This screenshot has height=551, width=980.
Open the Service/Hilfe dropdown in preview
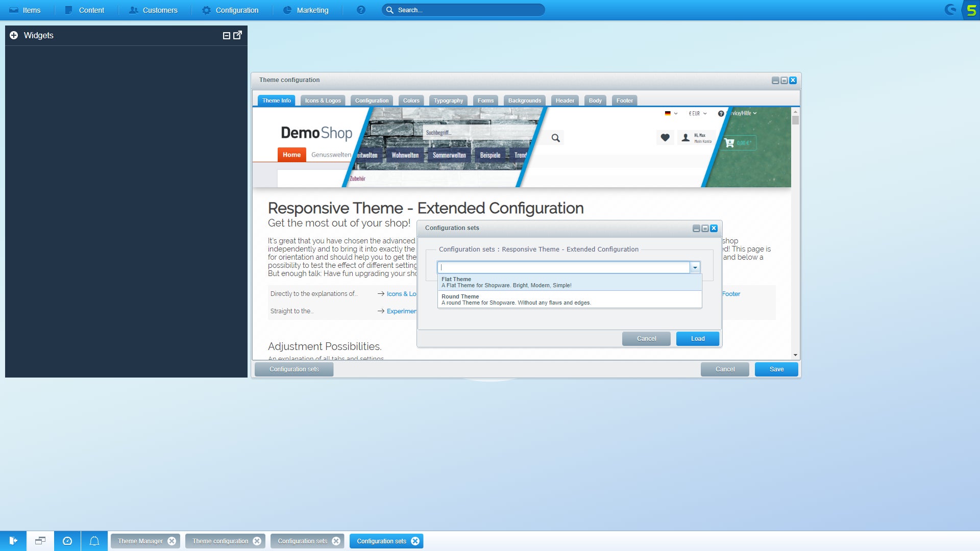click(x=738, y=113)
